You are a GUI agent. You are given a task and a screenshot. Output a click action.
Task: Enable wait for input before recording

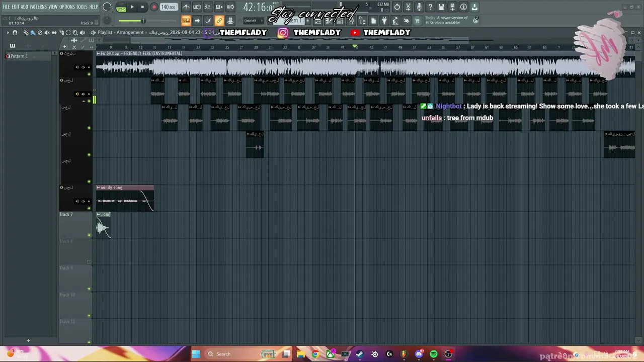pyautogui.click(x=197, y=7)
